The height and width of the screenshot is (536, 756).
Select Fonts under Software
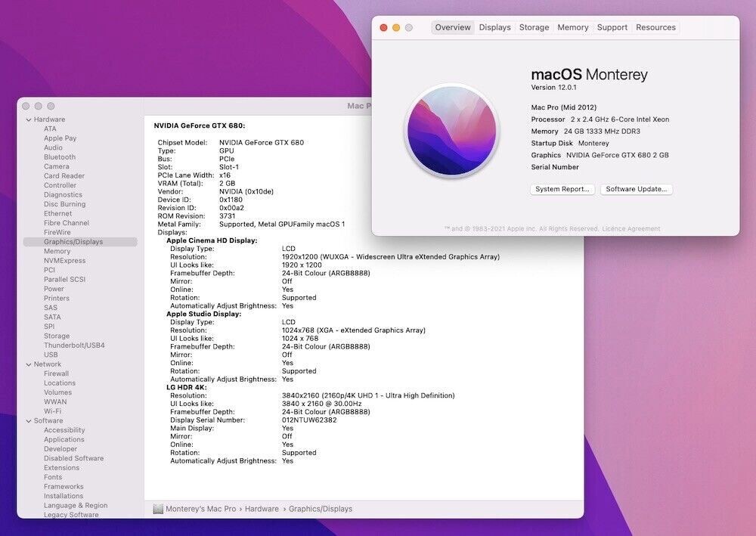click(x=53, y=477)
